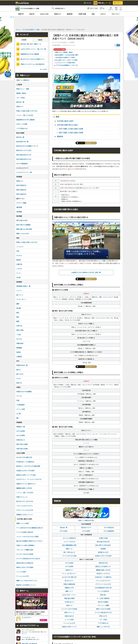Open 固有戦術 in the related articles table
The height and width of the screenshot is (644, 138).
click(103, 549)
